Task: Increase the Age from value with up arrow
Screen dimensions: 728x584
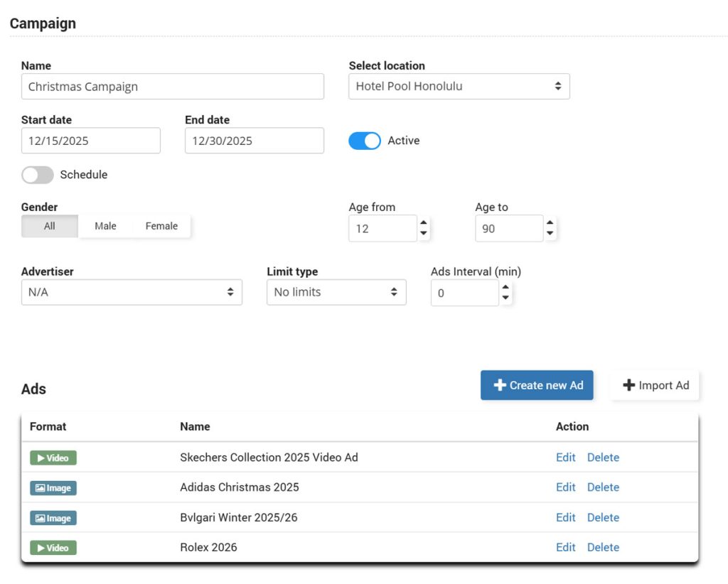Action: [424, 224]
